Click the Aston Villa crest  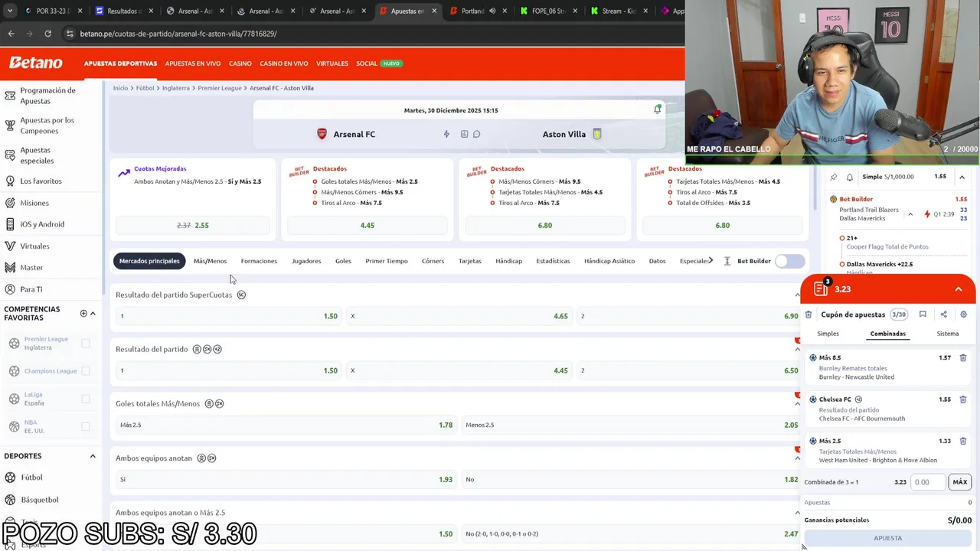coord(597,134)
